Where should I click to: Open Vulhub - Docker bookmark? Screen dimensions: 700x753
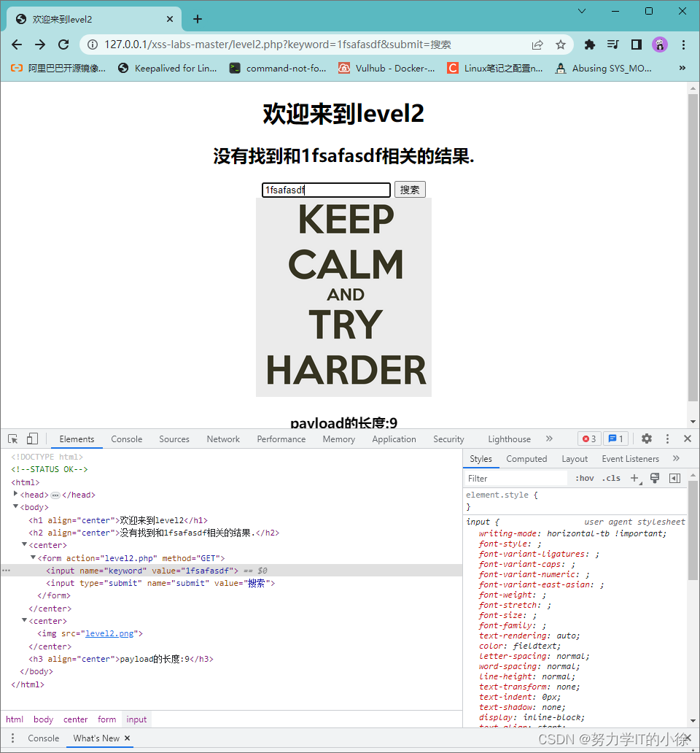[x=386, y=68]
